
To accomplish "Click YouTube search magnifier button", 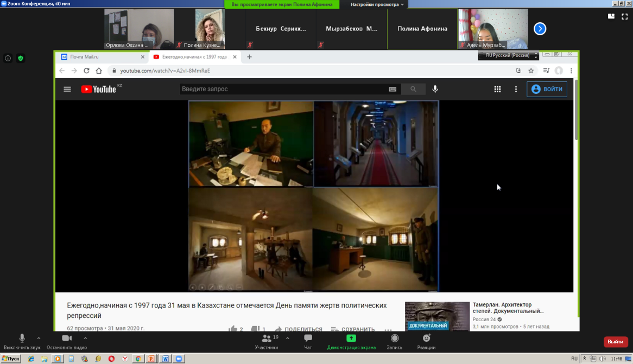I will (x=413, y=89).
